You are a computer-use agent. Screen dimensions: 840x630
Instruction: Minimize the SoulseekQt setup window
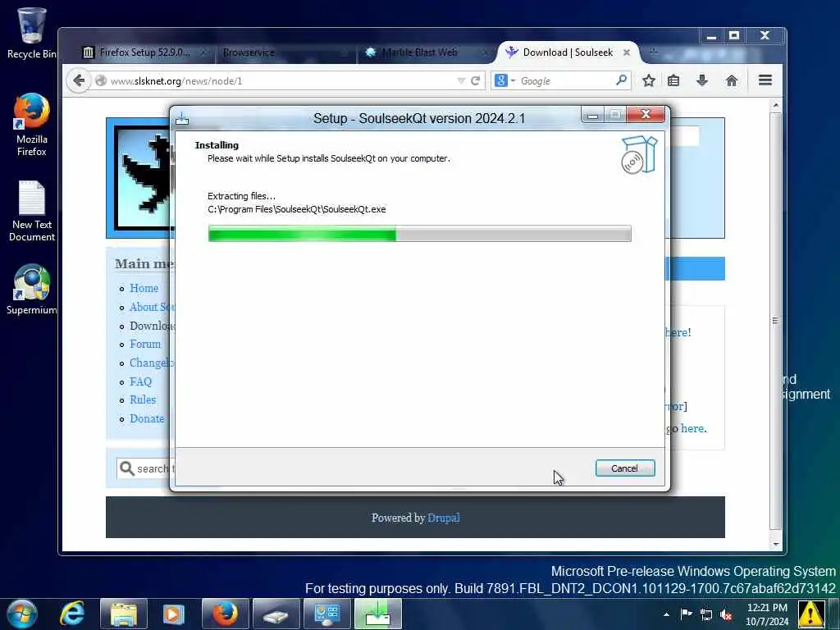[x=592, y=115]
